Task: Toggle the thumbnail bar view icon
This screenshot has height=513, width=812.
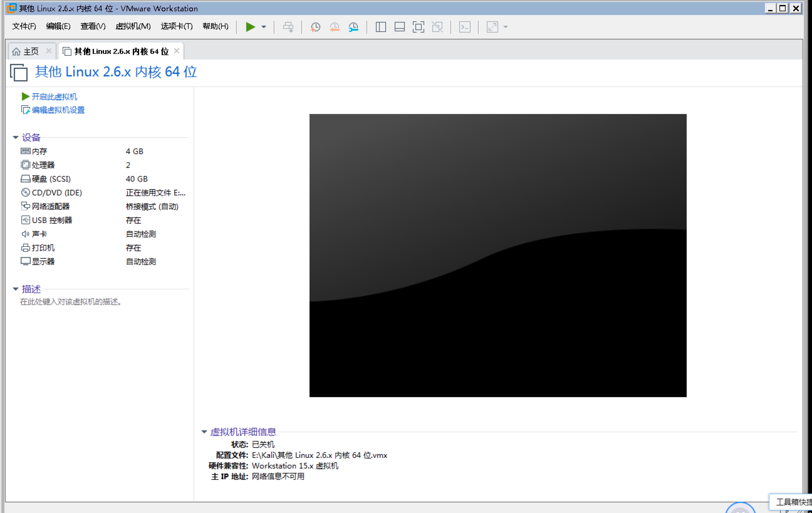Action: tap(400, 27)
